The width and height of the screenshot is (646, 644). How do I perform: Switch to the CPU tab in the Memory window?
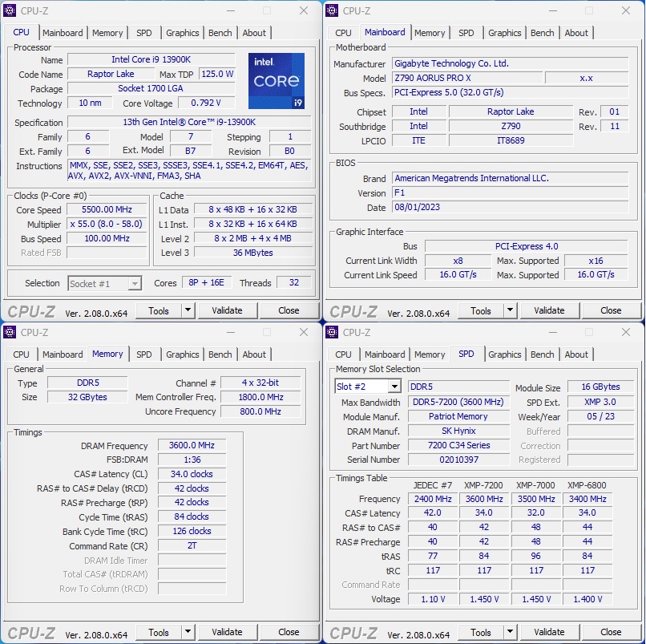point(21,354)
